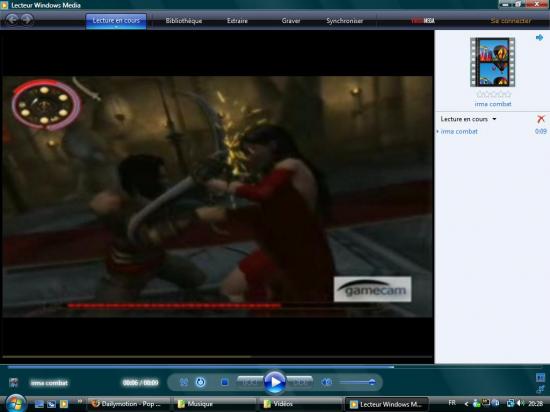550x412 pixels.
Task: Go forward with the right arrow button
Action: pos(27,19)
